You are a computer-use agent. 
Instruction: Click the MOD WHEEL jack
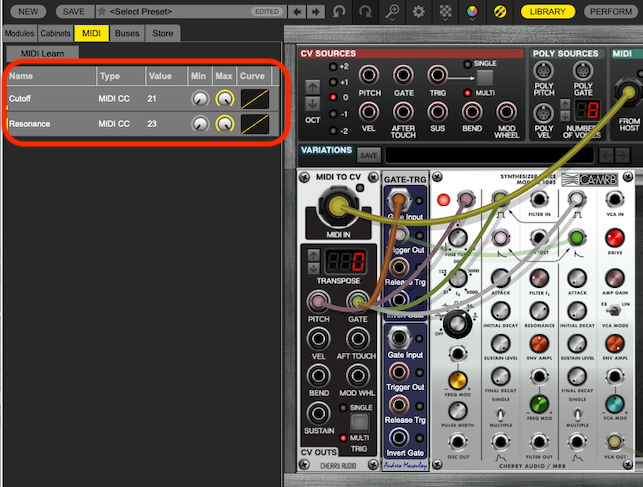tap(506, 112)
